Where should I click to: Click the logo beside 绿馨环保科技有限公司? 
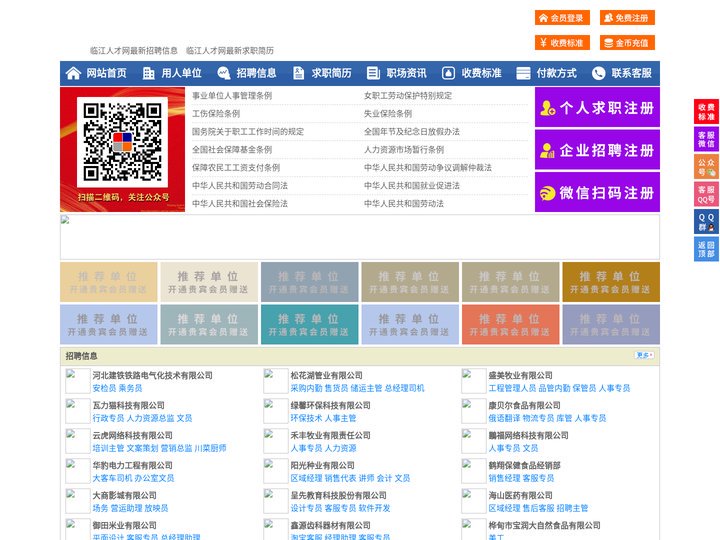[x=276, y=411]
